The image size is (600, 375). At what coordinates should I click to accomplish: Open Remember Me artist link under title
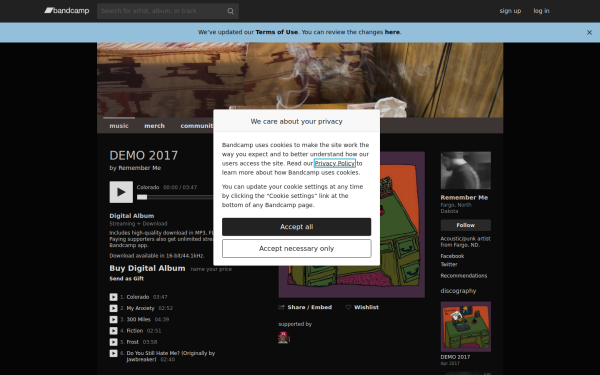coord(140,168)
